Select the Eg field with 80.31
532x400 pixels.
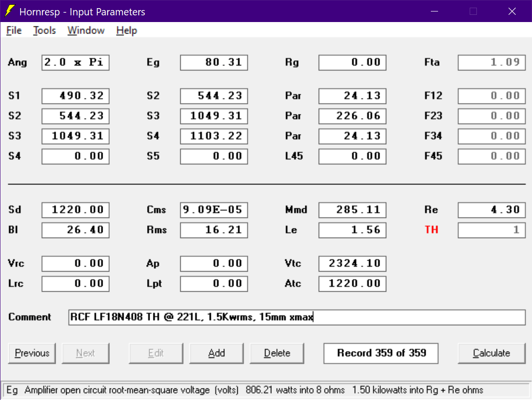click(214, 62)
